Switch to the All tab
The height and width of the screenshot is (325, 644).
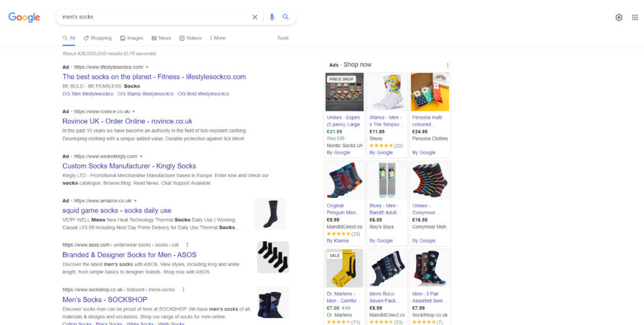[69, 38]
